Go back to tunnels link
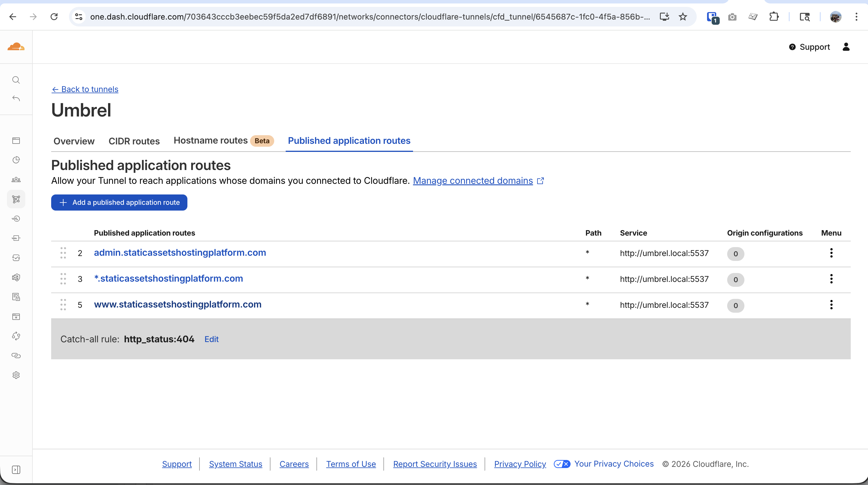Image resolution: width=868 pixels, height=485 pixels. tap(85, 89)
